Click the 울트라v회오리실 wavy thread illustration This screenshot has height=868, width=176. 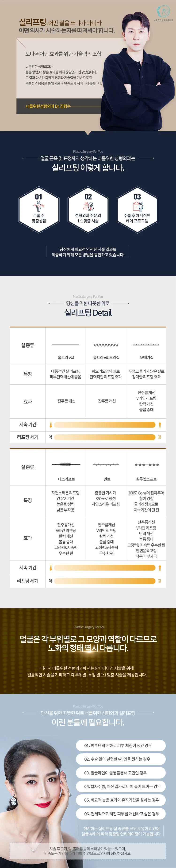click(106, 345)
